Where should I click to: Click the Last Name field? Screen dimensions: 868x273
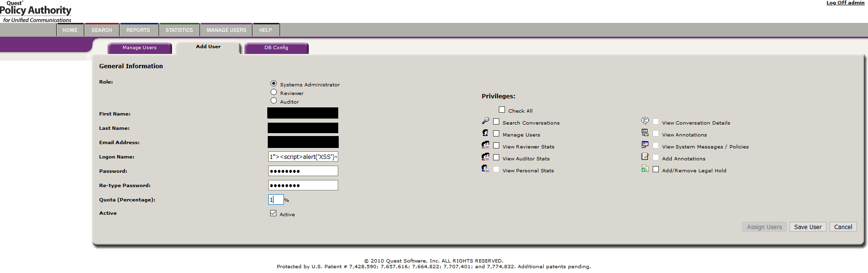click(x=303, y=128)
